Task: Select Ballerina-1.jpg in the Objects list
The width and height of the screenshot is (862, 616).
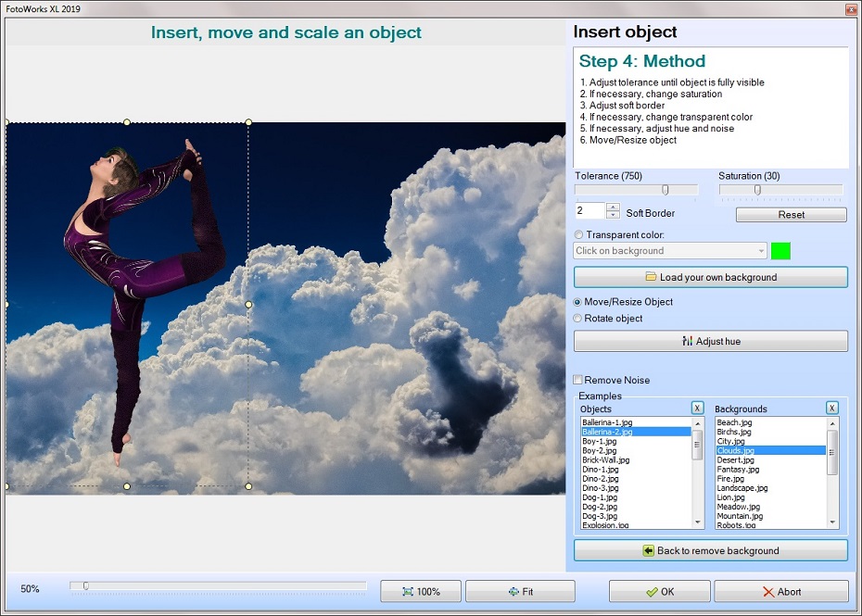Action: point(630,421)
